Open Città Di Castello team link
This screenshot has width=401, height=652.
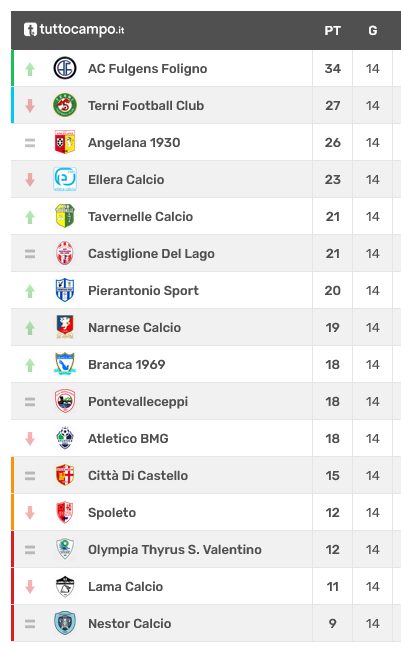tap(138, 475)
